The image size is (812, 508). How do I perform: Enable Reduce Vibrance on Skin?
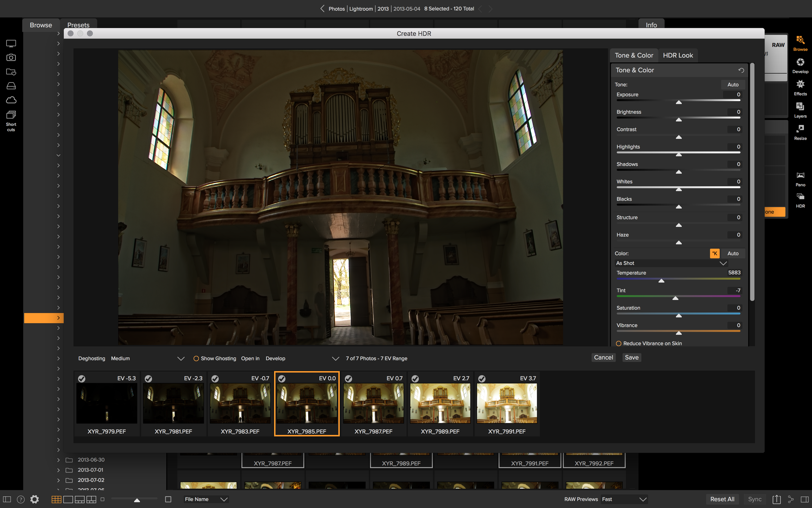tap(619, 343)
